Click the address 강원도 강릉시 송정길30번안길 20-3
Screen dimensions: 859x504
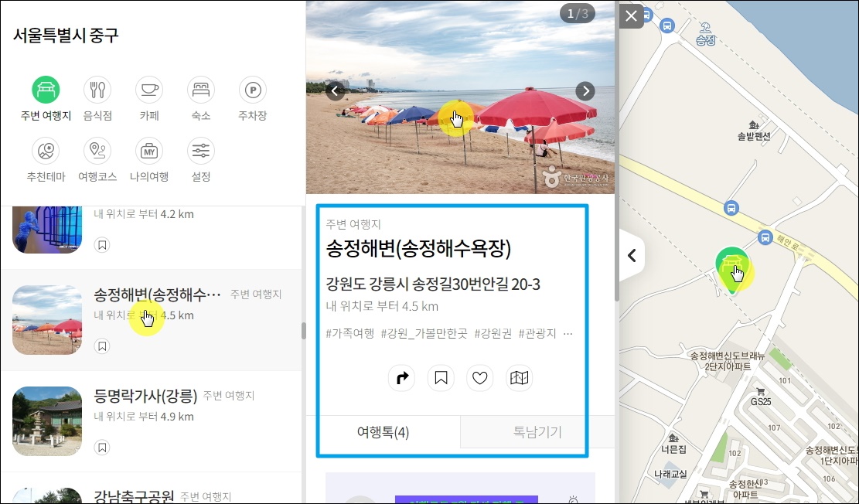433,284
